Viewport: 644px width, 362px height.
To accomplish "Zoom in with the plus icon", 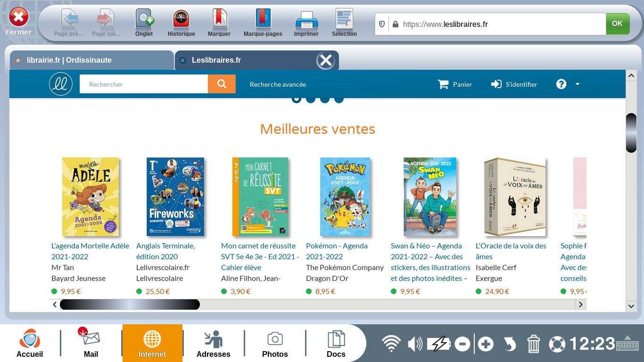I will point(486,344).
